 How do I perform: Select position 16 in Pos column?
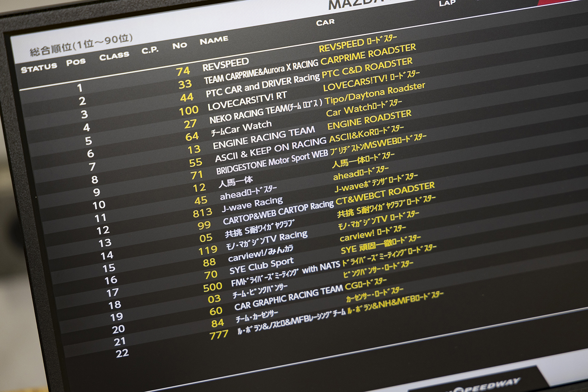(111, 280)
